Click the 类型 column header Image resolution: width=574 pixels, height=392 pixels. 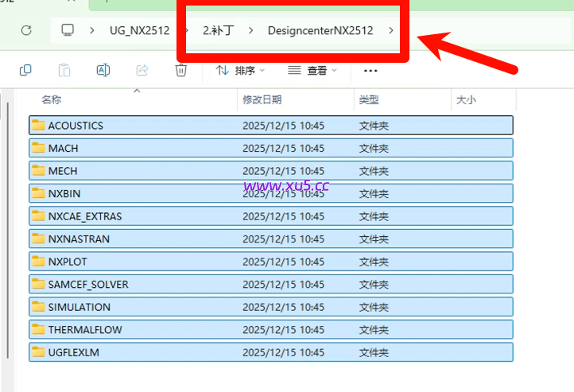pyautogui.click(x=369, y=100)
